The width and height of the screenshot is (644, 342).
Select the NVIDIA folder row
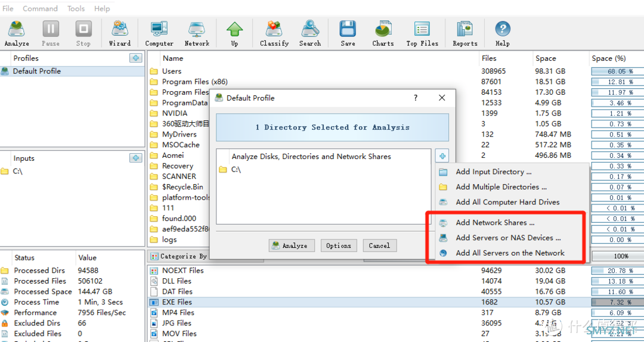point(179,113)
